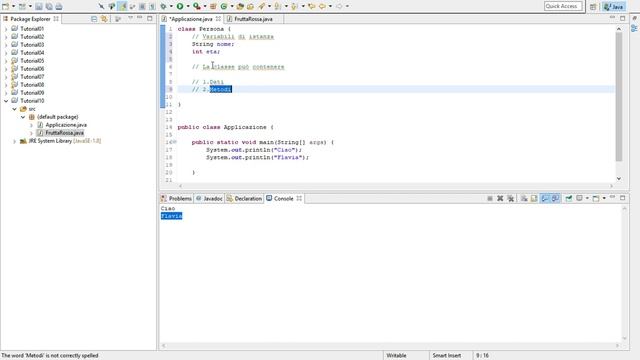Click the editor vertical scrollbar

click(x=619, y=97)
